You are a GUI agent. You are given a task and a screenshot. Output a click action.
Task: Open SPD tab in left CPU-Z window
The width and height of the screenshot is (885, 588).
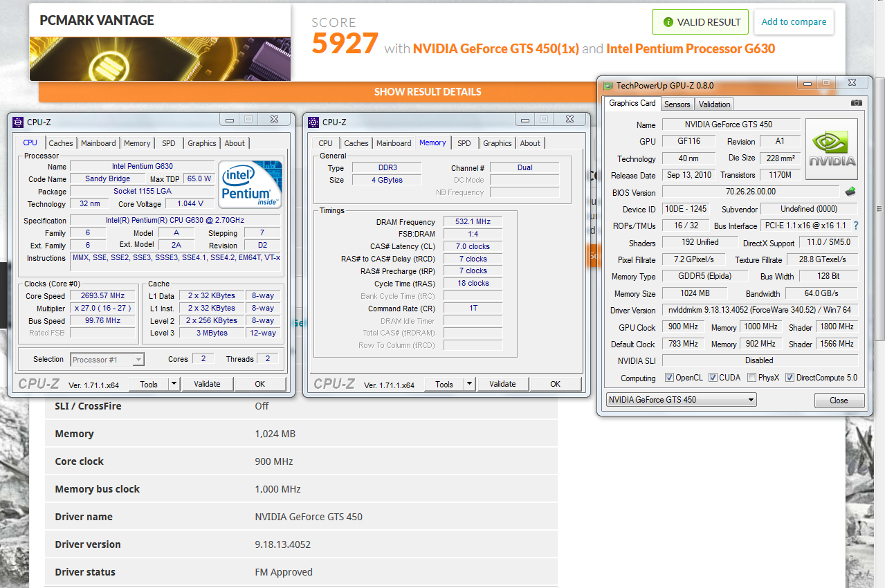click(169, 143)
